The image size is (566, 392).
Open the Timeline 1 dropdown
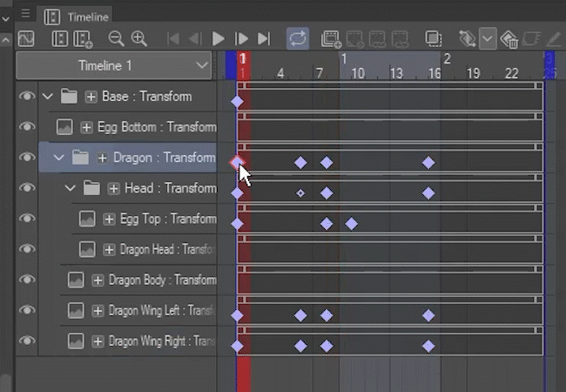pos(114,65)
